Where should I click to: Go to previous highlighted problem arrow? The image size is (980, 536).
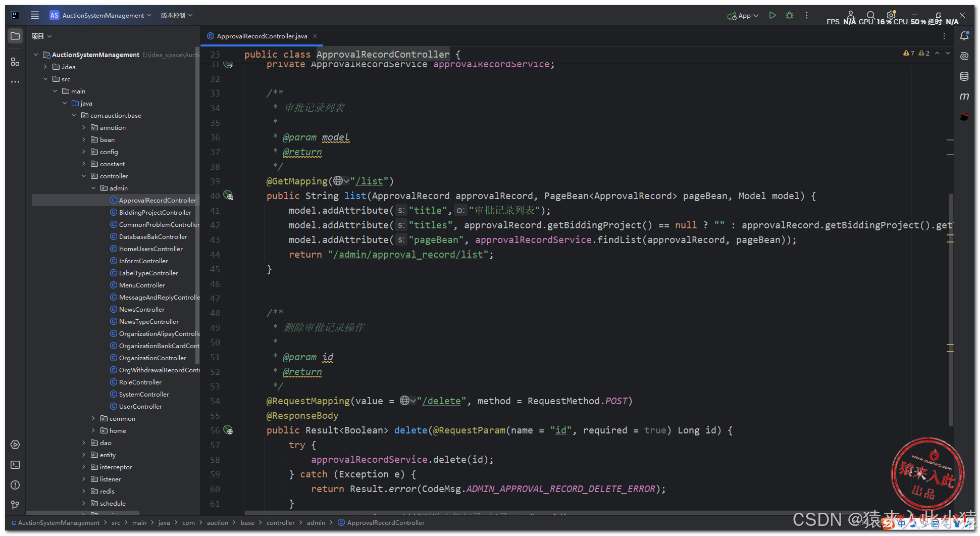click(937, 53)
